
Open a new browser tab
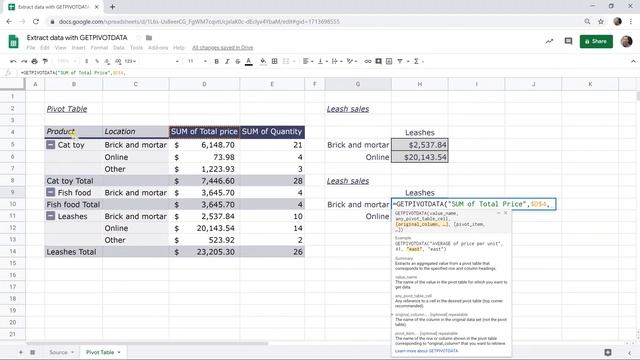[112, 7]
